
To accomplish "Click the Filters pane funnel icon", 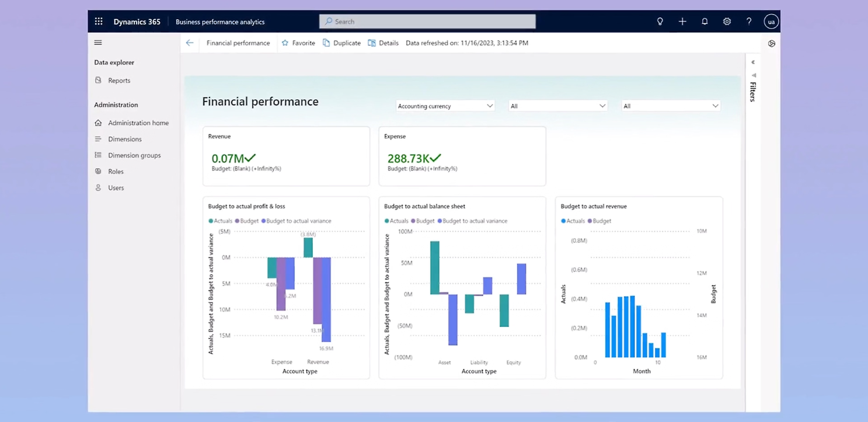I will 754,75.
